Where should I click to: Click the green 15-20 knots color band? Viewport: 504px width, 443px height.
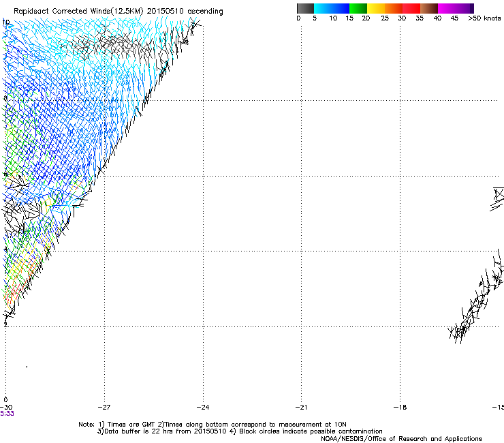click(x=358, y=8)
